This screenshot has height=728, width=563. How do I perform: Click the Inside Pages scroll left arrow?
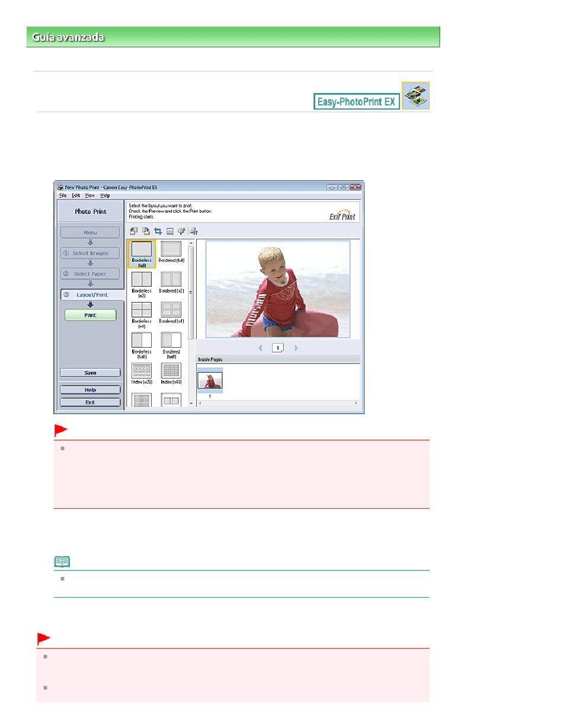point(199,403)
